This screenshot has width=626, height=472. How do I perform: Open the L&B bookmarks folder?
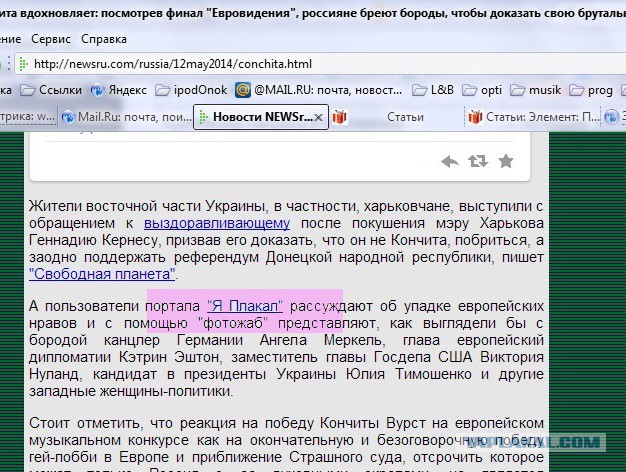click(433, 90)
